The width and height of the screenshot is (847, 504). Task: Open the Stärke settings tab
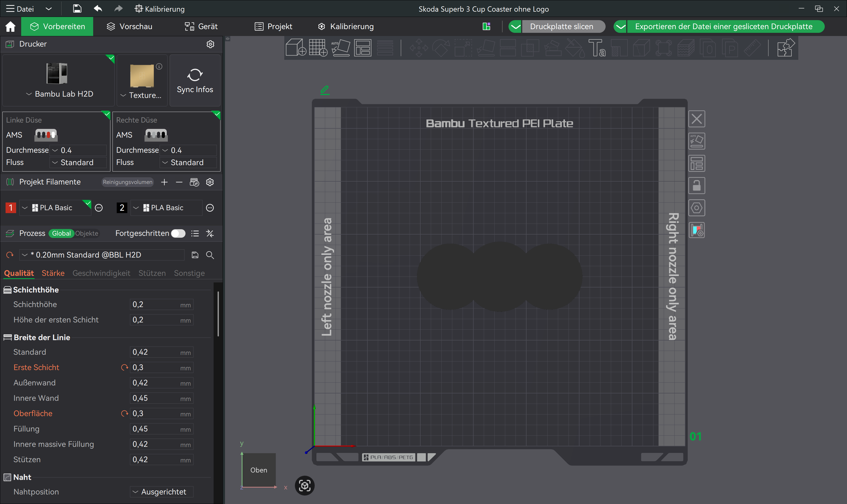[53, 273]
